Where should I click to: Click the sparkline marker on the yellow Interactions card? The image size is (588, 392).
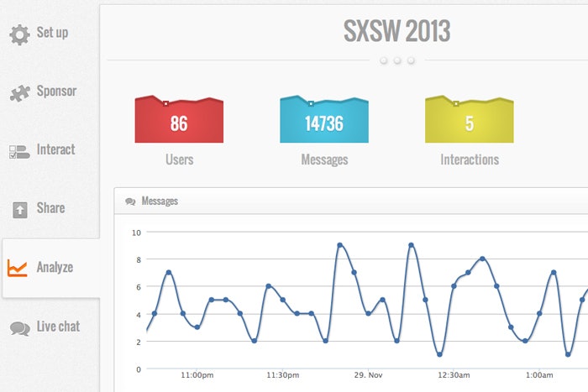(456, 104)
